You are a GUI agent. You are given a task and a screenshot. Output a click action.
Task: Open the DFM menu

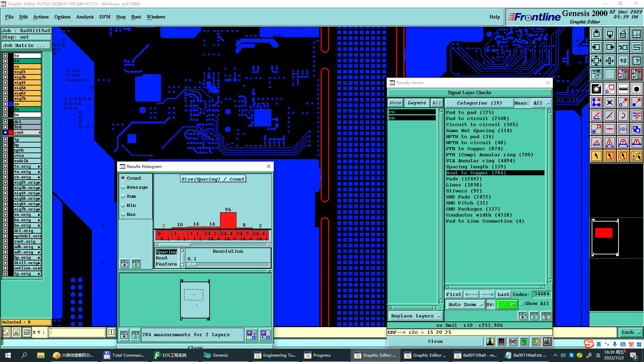point(105,17)
